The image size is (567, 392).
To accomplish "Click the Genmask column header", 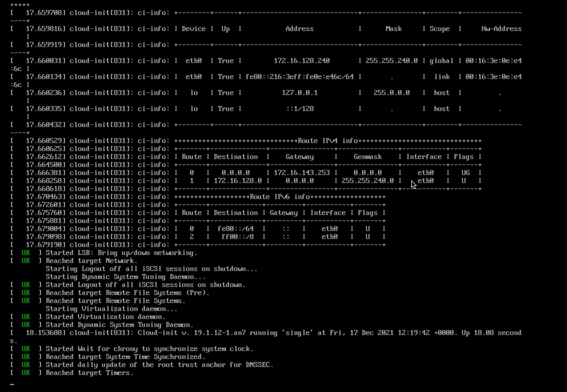I will [367, 157].
